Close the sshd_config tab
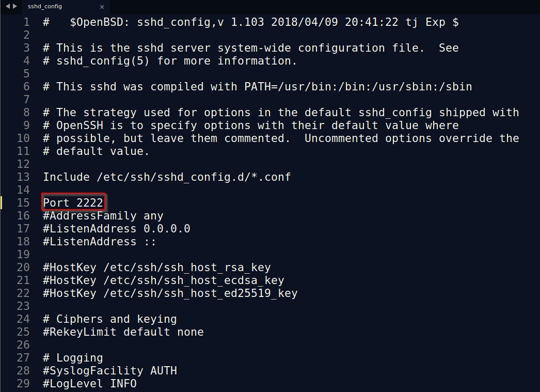Screen dimensions: 540x392 (x=102, y=7)
